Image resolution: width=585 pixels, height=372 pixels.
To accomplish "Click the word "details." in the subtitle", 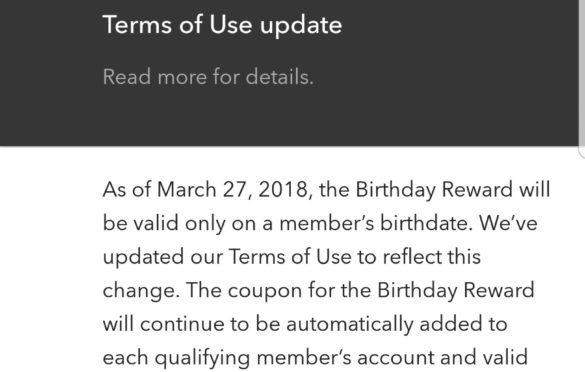I will pos(279,77).
